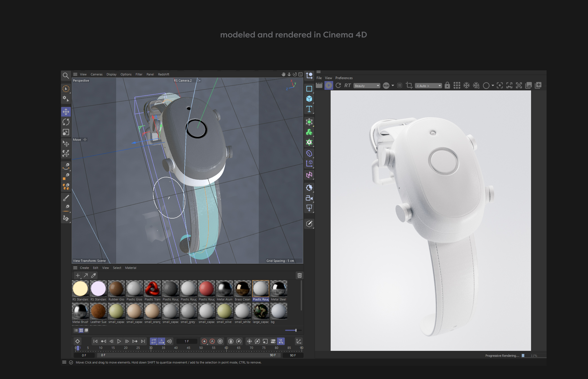Viewport: 588px width, 379px height.
Task: Switch material manager to grid view
Action: point(81,330)
